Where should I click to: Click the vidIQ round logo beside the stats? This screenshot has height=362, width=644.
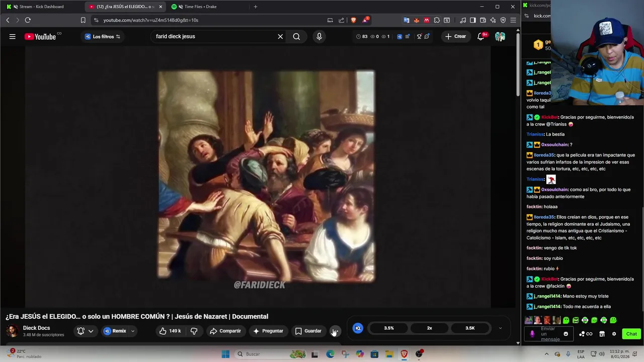tap(358, 328)
